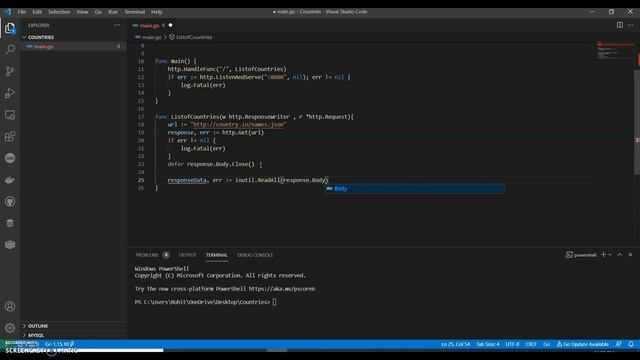
Task: Click UTF-8 encoding in status bar
Action: coord(512,344)
